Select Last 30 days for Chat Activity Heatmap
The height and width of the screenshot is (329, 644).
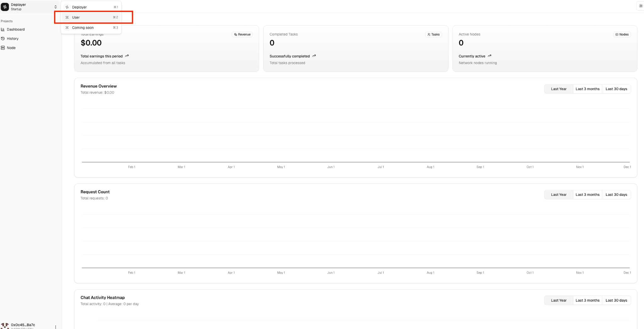(616, 301)
